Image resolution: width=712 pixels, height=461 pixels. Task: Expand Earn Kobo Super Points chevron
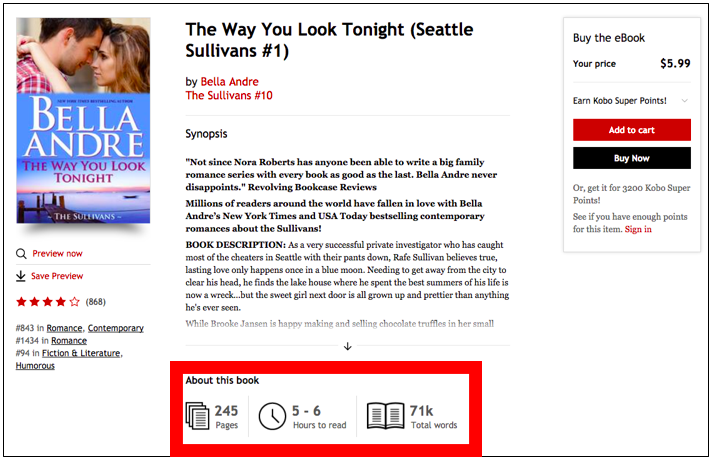pyautogui.click(x=685, y=101)
